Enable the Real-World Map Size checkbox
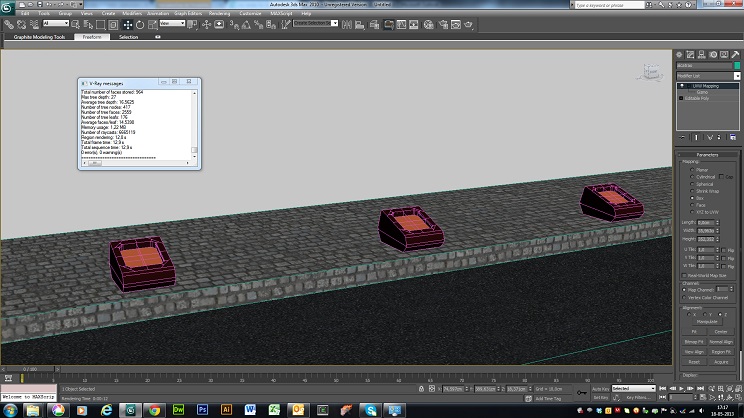 (684, 275)
